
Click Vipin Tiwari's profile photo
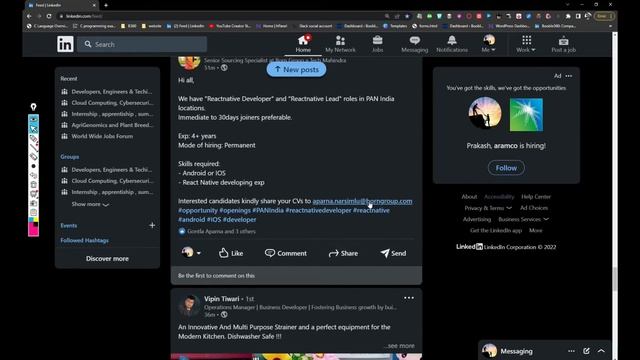pyautogui.click(x=189, y=306)
